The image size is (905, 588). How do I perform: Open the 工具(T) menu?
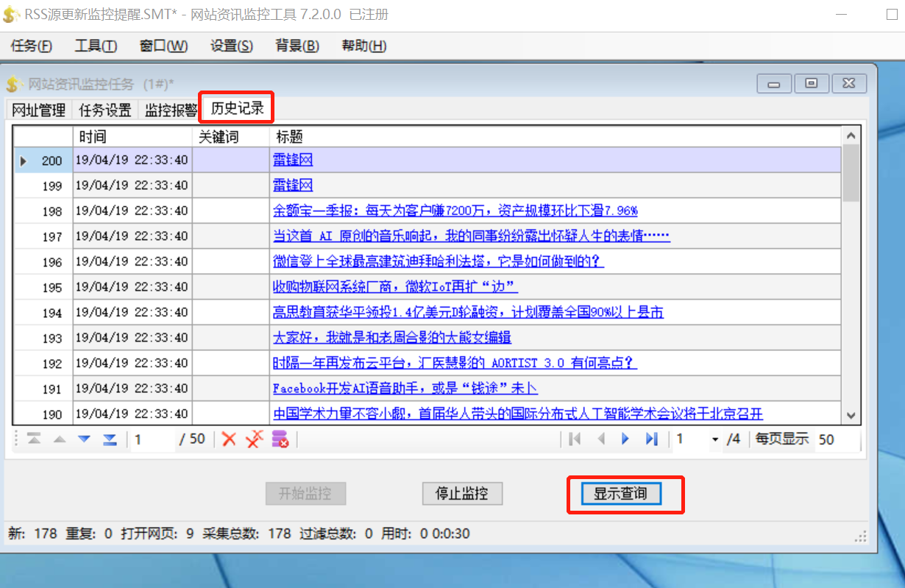click(x=96, y=46)
